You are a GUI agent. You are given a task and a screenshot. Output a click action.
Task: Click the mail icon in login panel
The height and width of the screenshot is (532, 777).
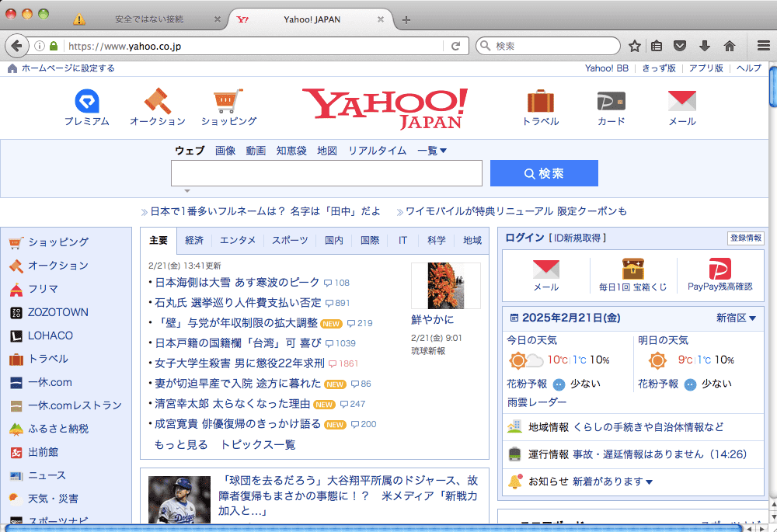(546, 269)
